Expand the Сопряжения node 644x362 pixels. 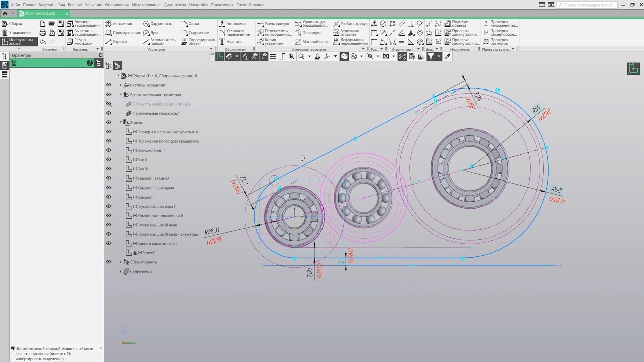click(x=121, y=271)
